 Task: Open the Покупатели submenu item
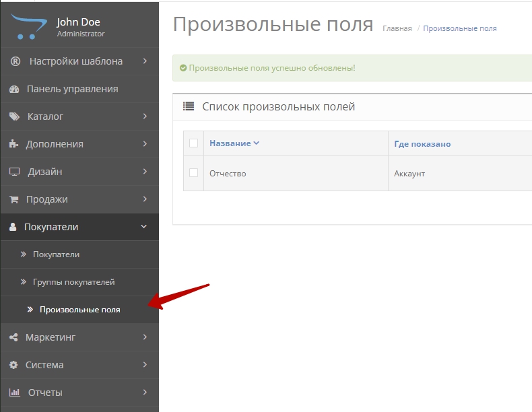pyautogui.click(x=79, y=254)
